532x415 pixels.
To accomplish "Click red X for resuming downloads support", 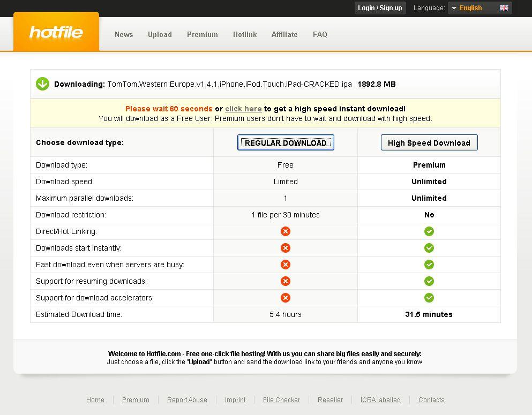I will [286, 281].
